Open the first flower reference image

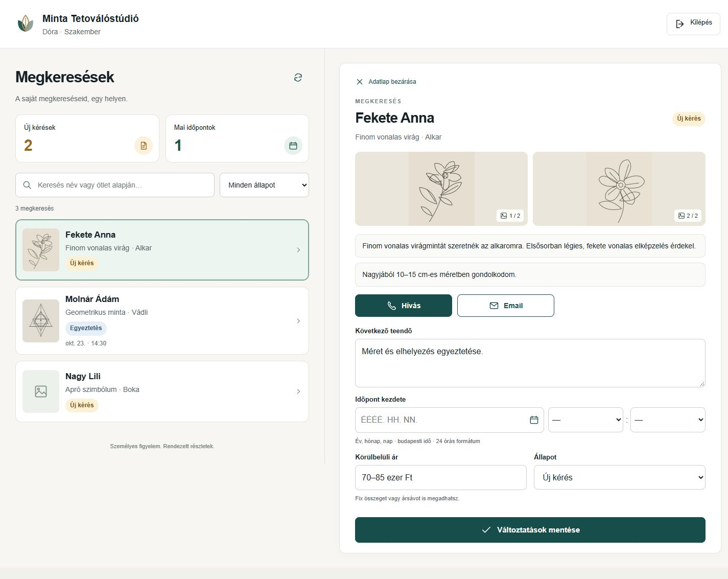441,189
